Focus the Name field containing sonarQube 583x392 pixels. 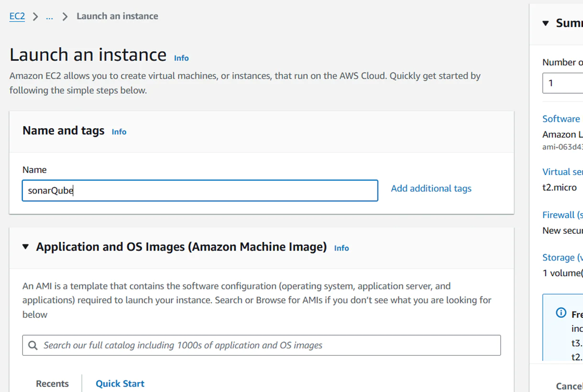tap(200, 190)
